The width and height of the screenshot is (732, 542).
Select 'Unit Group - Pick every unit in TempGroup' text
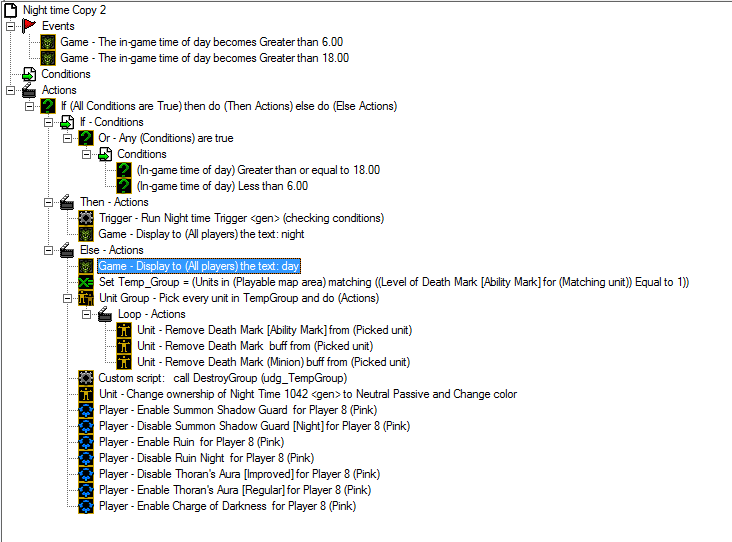[239, 298]
